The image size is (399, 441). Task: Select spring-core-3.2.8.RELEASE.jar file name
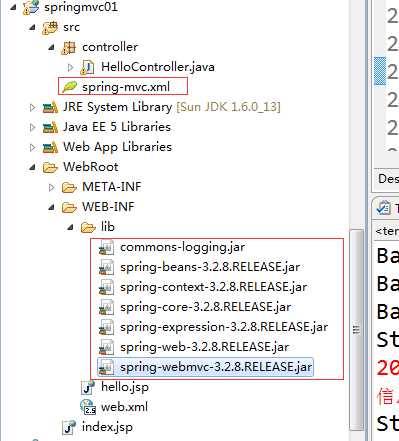206,307
